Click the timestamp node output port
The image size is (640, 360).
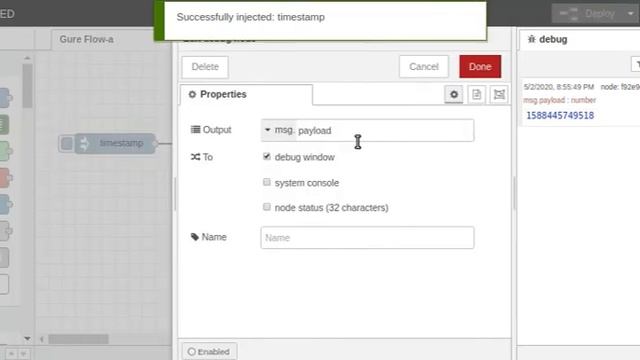pos(155,143)
